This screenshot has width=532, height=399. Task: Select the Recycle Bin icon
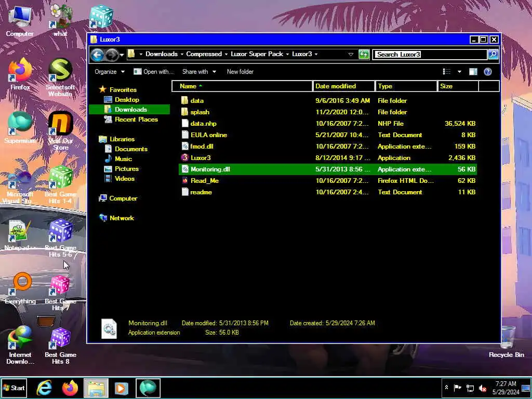506,342
